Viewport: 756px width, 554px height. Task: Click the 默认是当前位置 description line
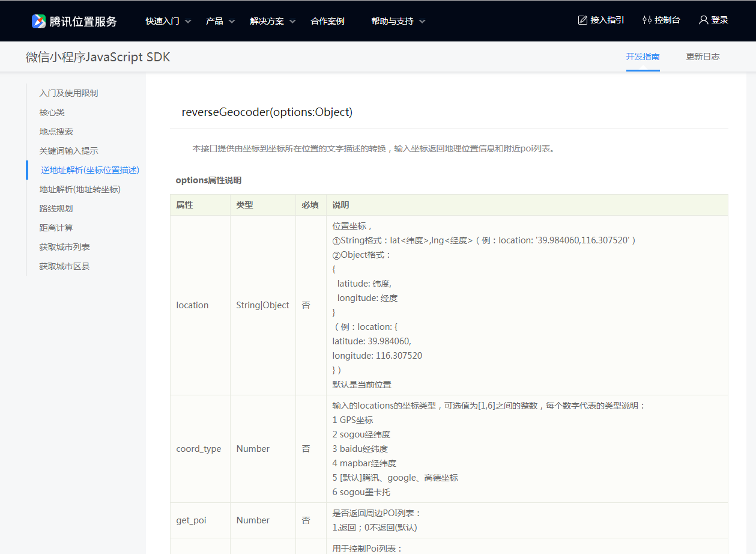[361, 385]
